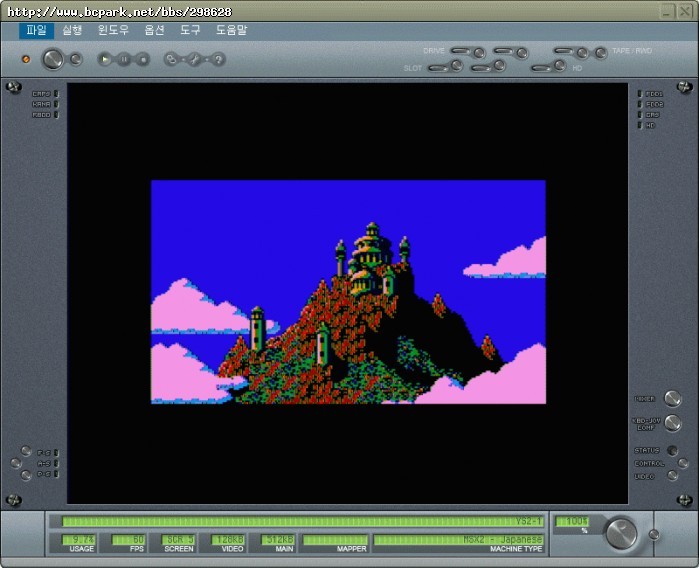Click the CAPS indicator light

[x=56, y=94]
